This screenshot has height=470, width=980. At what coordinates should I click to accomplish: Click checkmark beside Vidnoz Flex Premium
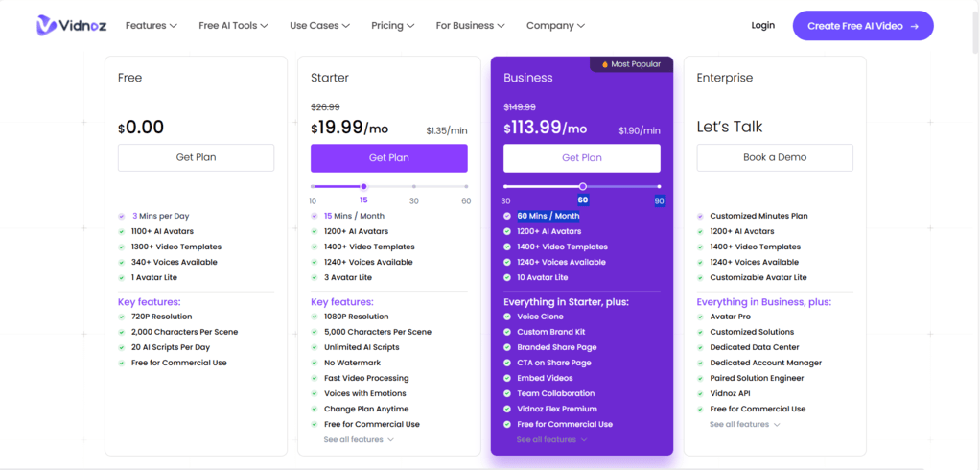pyautogui.click(x=507, y=409)
